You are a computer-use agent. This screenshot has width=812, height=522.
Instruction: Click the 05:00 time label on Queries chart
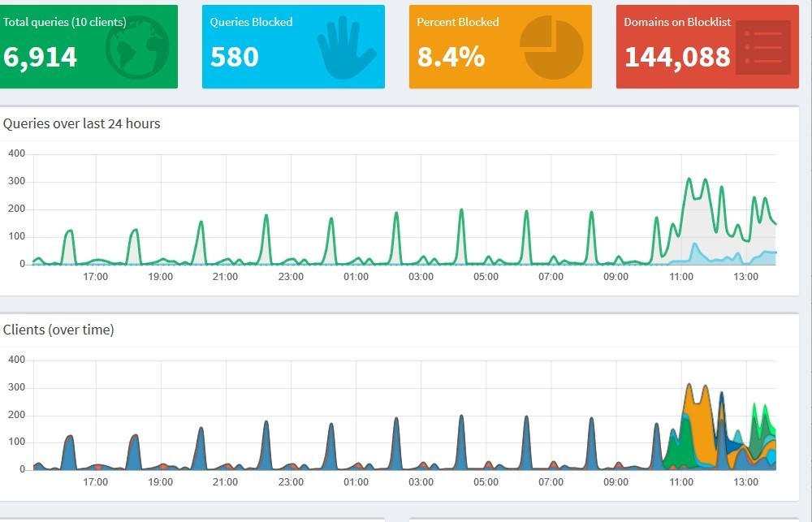(x=486, y=277)
